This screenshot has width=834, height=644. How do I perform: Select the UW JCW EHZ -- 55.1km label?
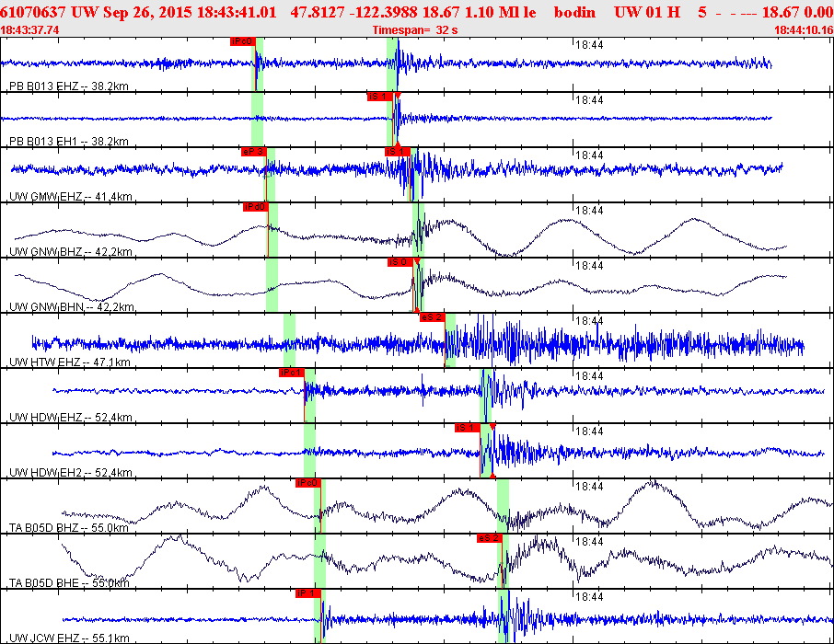[x=69, y=638]
